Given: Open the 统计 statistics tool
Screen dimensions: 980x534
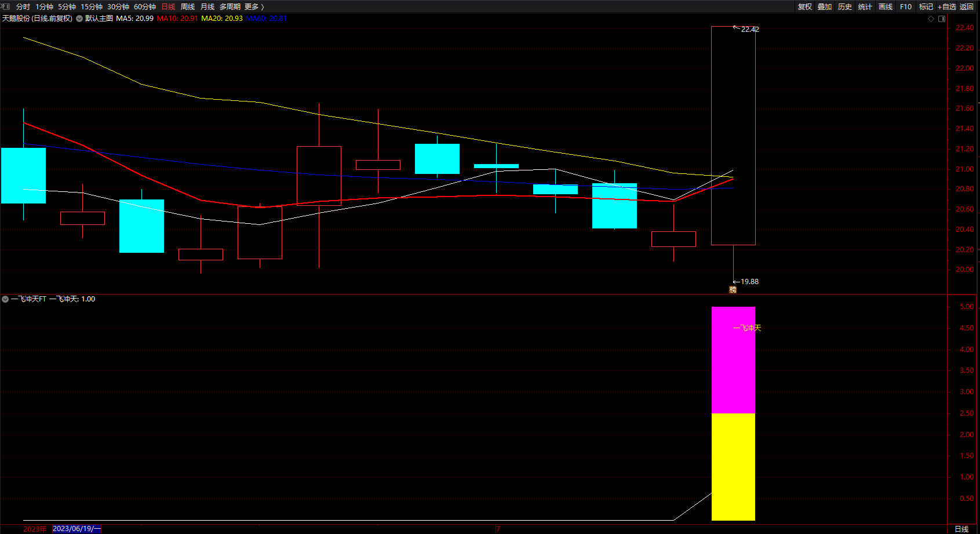Looking at the screenshot, I should (865, 7).
